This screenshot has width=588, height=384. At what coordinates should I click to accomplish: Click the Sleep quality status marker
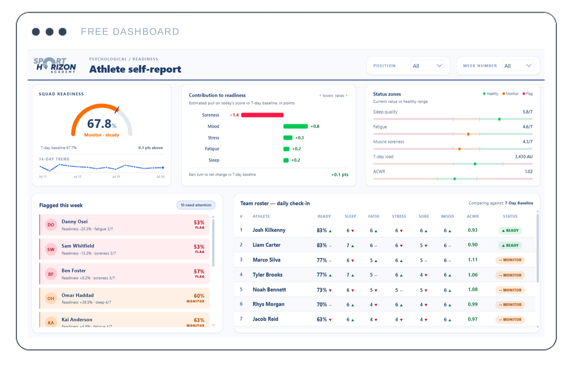[x=499, y=119]
